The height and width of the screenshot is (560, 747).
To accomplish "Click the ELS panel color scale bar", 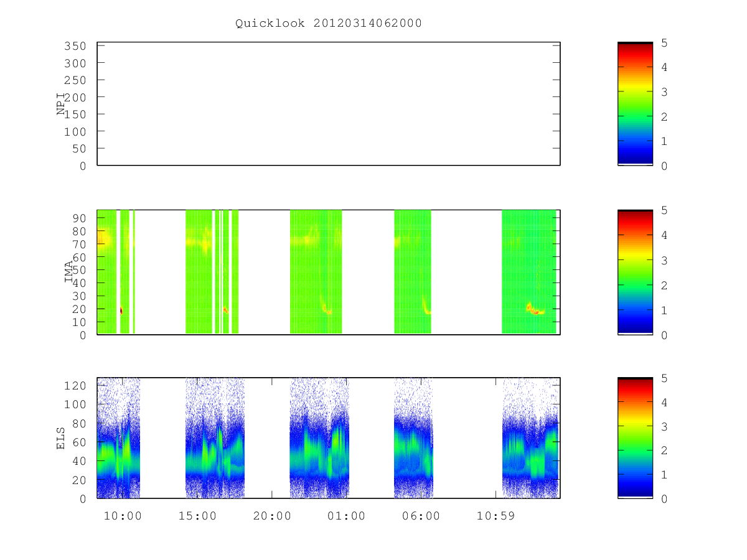I will [x=635, y=438].
